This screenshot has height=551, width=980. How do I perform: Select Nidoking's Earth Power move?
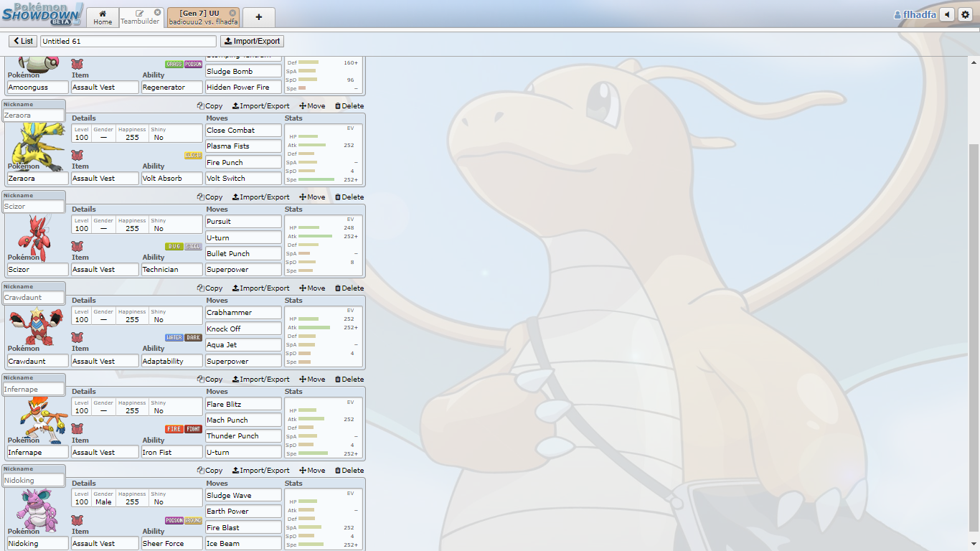(x=243, y=511)
